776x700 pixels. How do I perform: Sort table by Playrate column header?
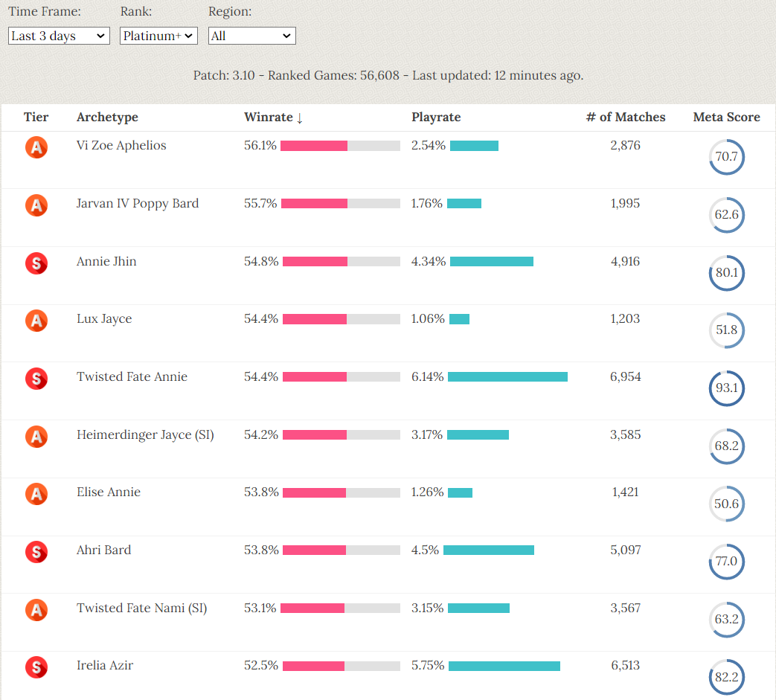(x=436, y=118)
